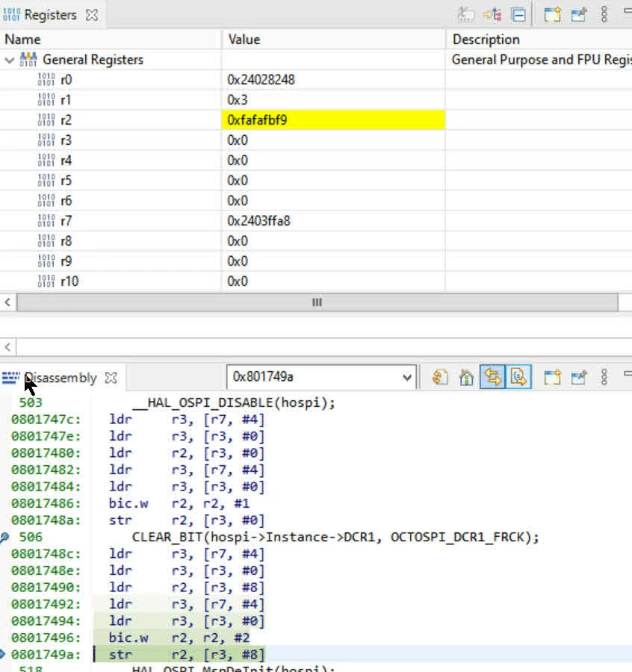Toggle Show Source in Disassembly
The height and width of the screenshot is (672, 632).
point(518,377)
